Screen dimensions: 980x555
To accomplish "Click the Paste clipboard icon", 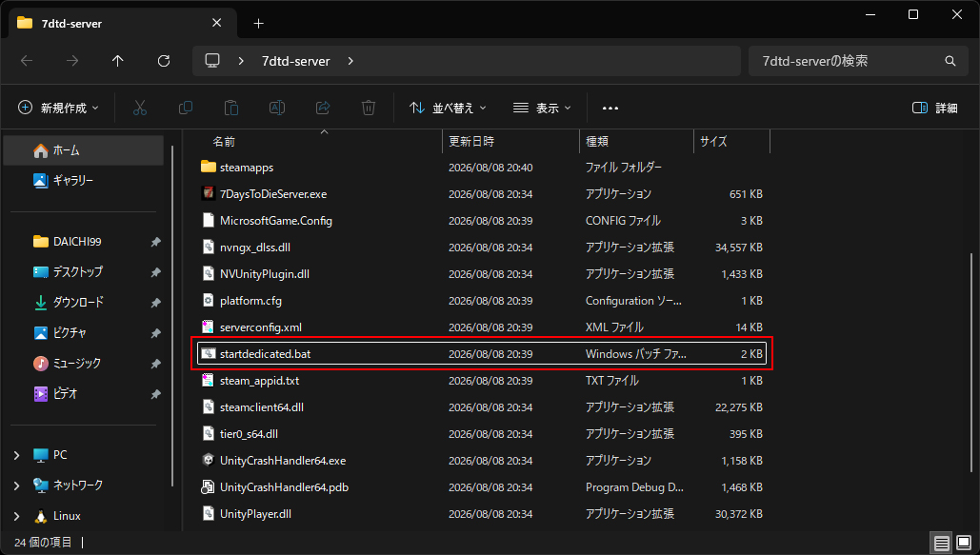I will pos(231,109).
